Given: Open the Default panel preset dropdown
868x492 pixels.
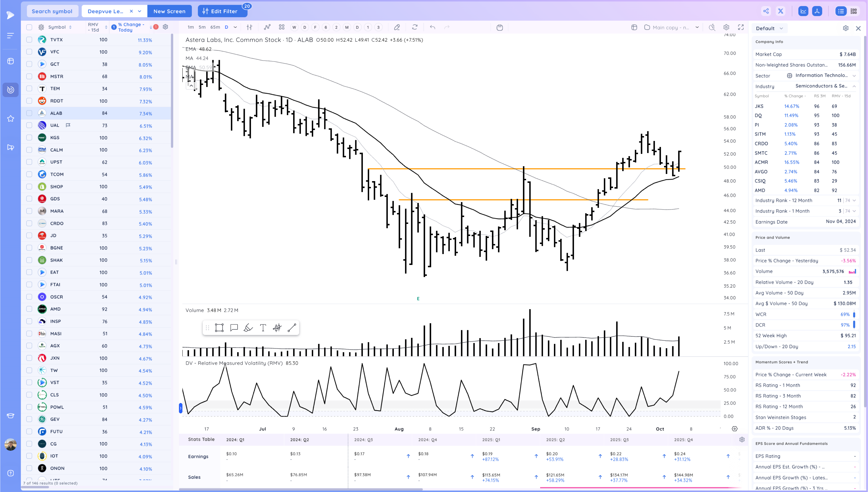Looking at the screenshot, I should (x=769, y=28).
